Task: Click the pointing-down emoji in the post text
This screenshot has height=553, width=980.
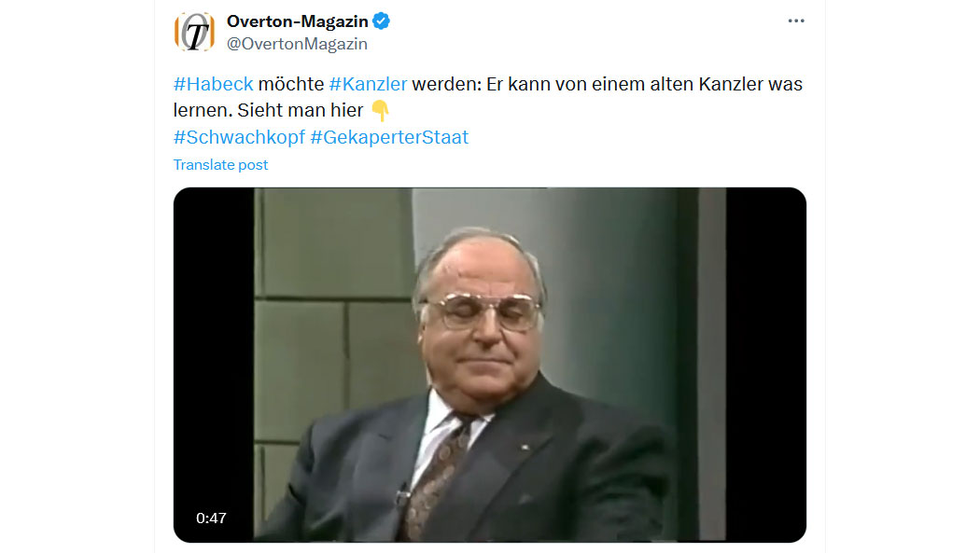Action: coord(380,110)
